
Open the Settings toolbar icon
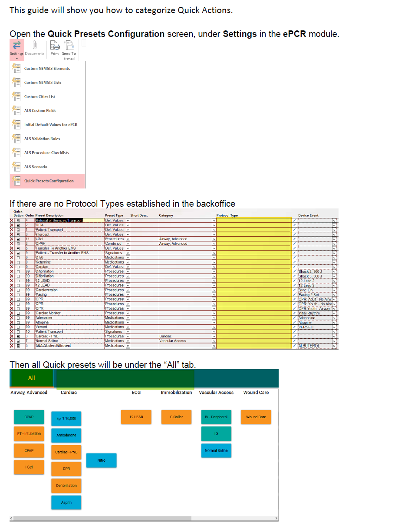pos(16,45)
